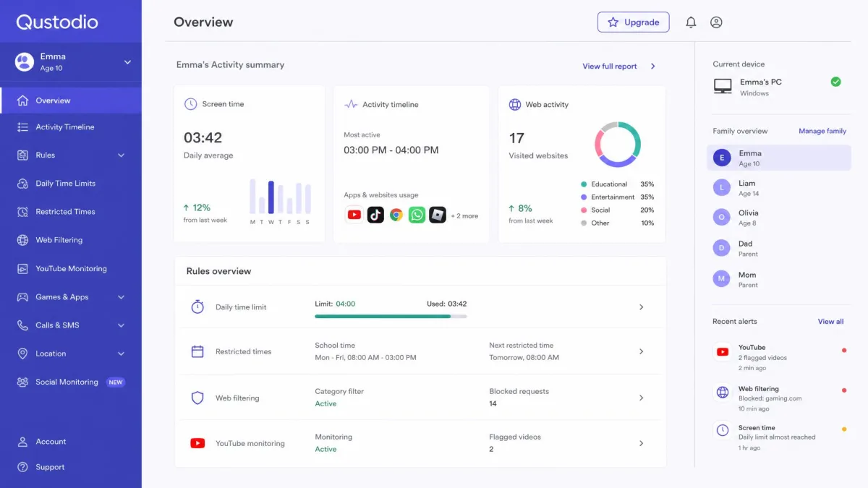Click the Entertainment purple legend dot

[584, 197]
